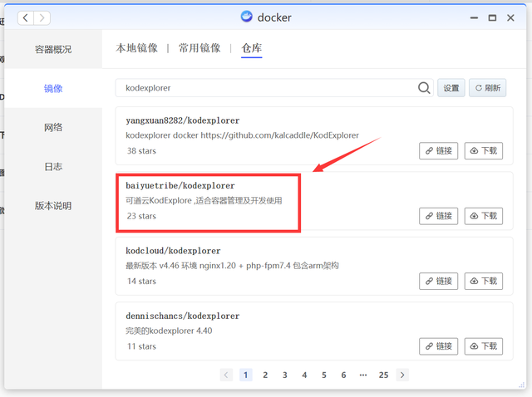
Task: Click the 完美的kodexplorer 4.40 description
Action: (169, 331)
